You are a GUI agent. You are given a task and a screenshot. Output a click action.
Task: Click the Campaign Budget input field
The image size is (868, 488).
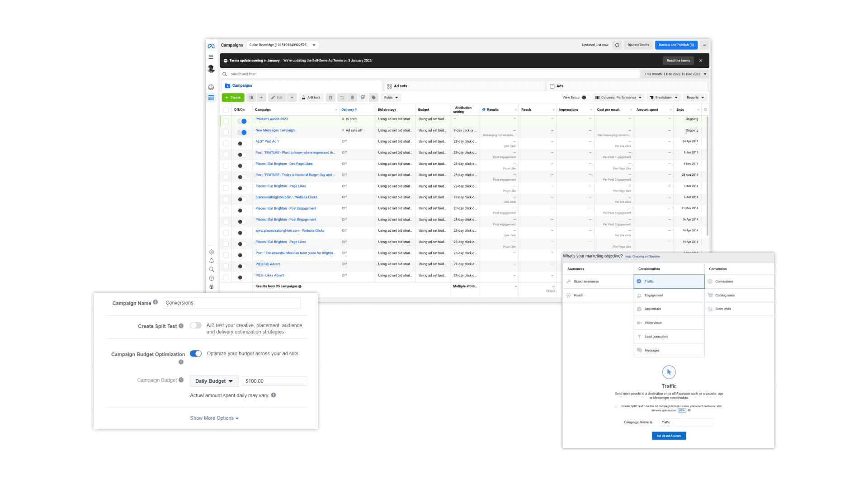274,381
